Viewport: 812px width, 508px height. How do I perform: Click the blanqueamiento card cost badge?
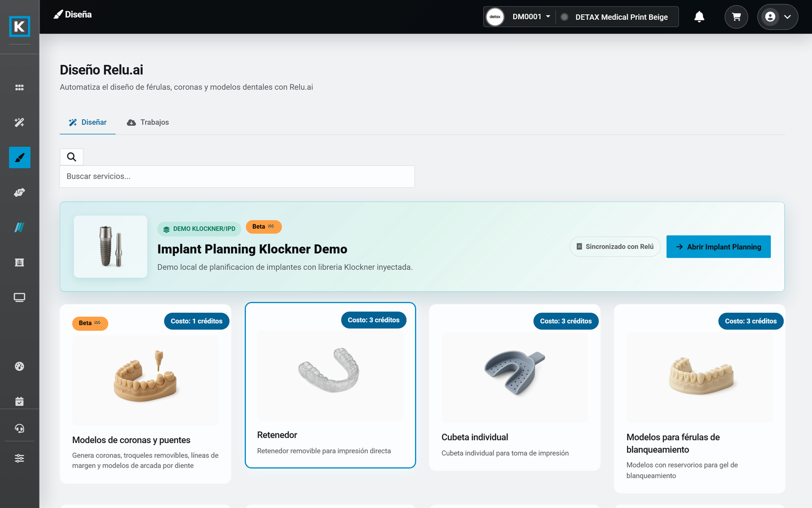[x=751, y=321]
